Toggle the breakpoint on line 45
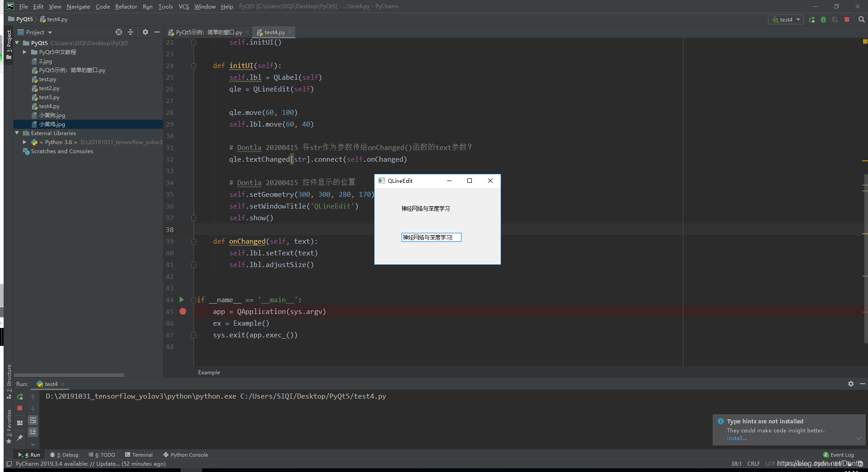This screenshot has width=868, height=472. [x=183, y=311]
